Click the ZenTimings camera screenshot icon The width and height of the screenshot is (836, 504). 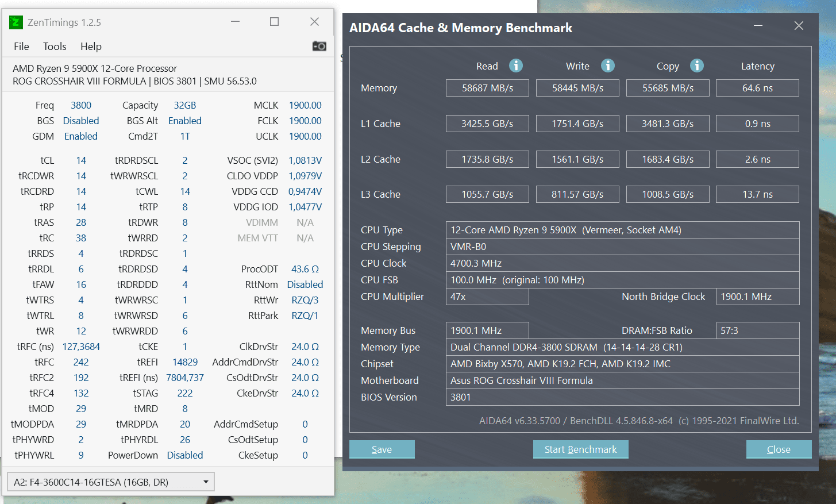coord(319,46)
